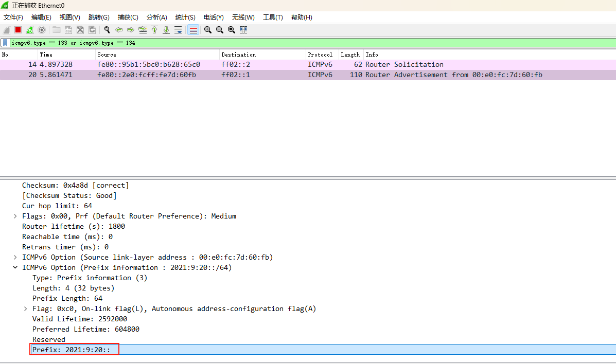This screenshot has width=616, height=364.
Task: Select the Checksum: 0x4a8d line
Action: click(76, 185)
